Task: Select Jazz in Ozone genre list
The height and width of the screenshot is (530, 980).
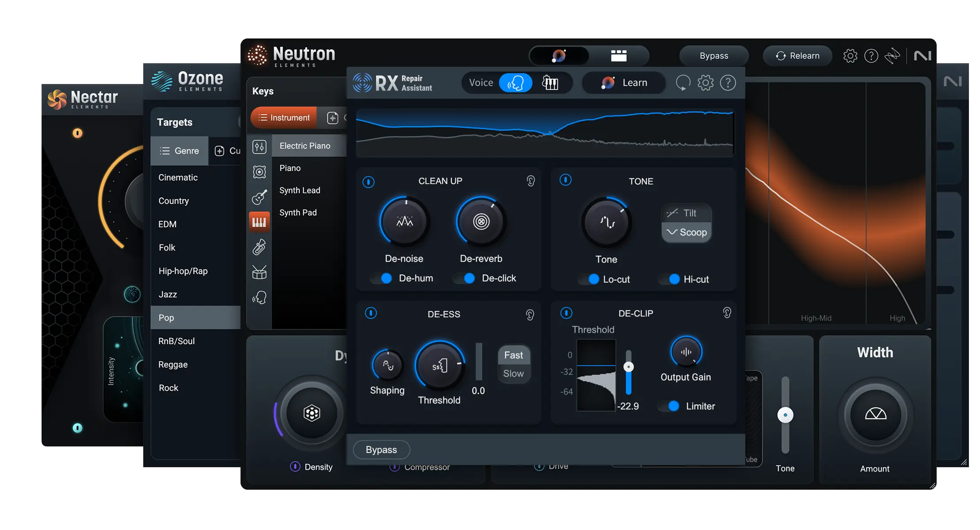Action: tap(195, 294)
